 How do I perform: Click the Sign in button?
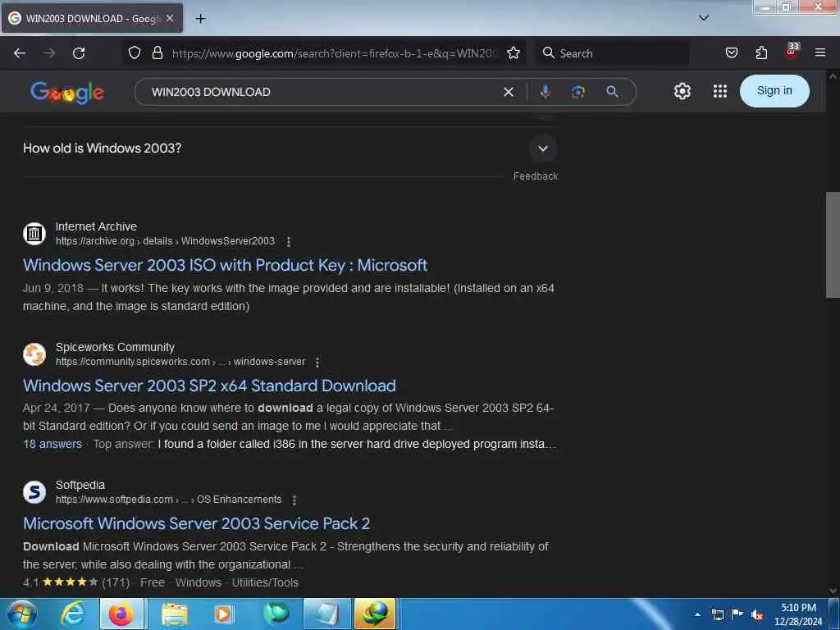coord(774,90)
